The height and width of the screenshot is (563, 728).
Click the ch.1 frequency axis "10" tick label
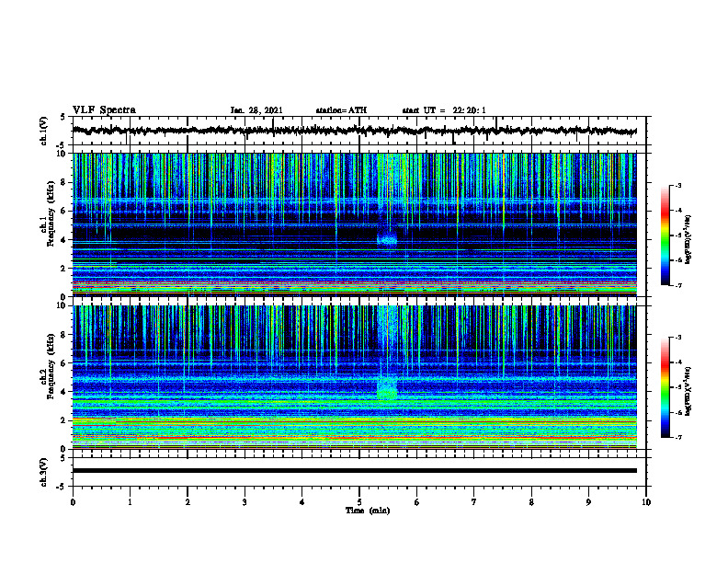click(x=63, y=155)
